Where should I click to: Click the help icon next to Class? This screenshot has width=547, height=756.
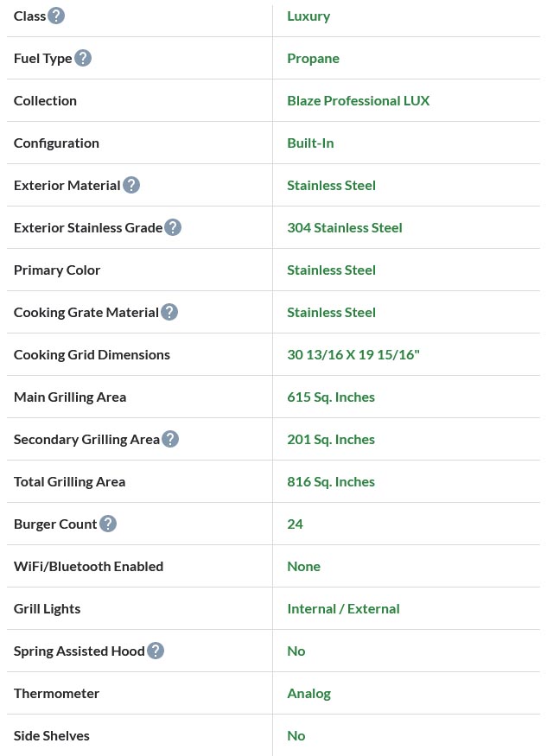tap(56, 16)
